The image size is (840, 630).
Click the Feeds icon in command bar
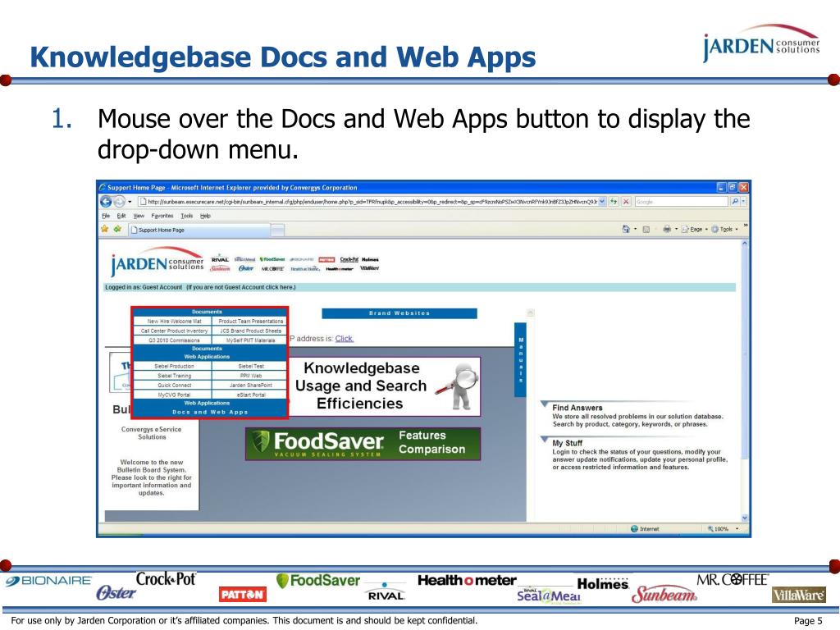tap(646, 230)
